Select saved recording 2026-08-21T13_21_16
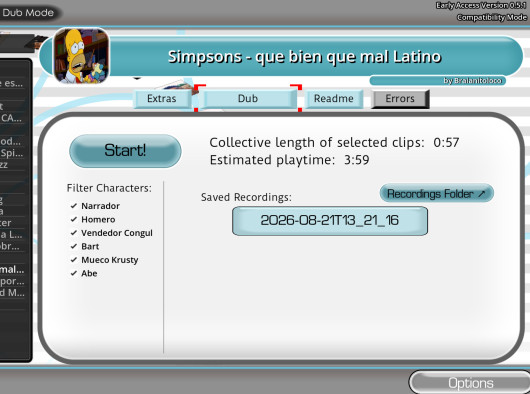 pyautogui.click(x=330, y=221)
